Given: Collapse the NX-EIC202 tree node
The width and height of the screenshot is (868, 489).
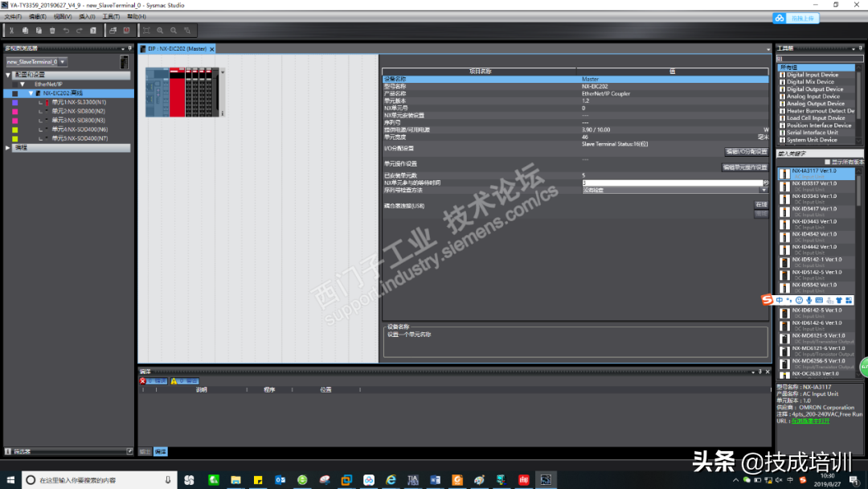Looking at the screenshot, I should (x=31, y=93).
